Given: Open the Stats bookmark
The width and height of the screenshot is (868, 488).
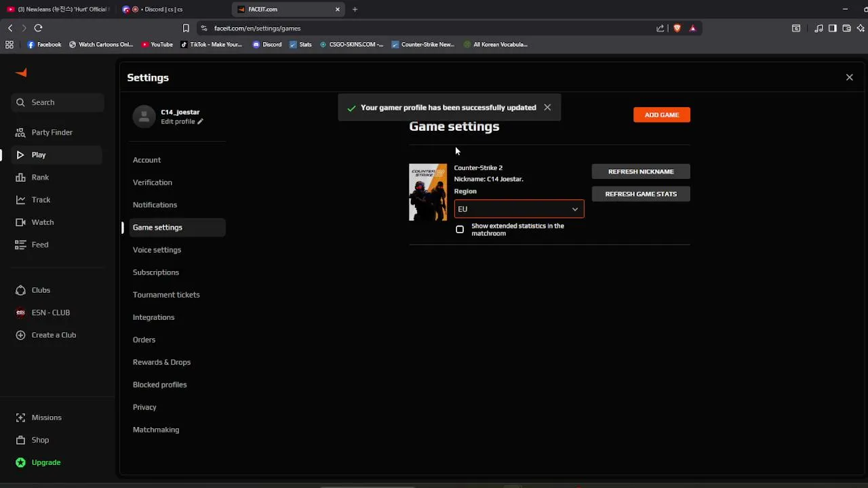Looking at the screenshot, I should (x=300, y=44).
